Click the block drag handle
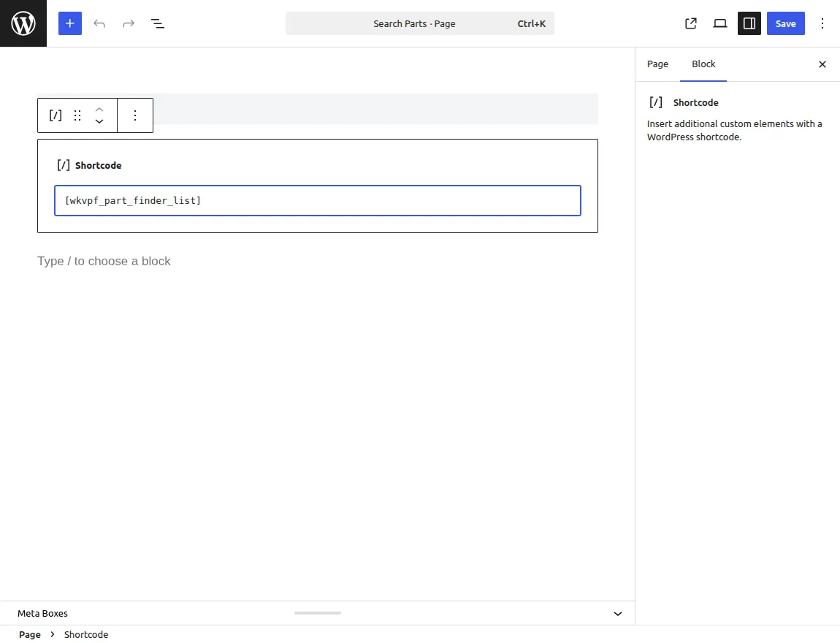 pyautogui.click(x=77, y=115)
